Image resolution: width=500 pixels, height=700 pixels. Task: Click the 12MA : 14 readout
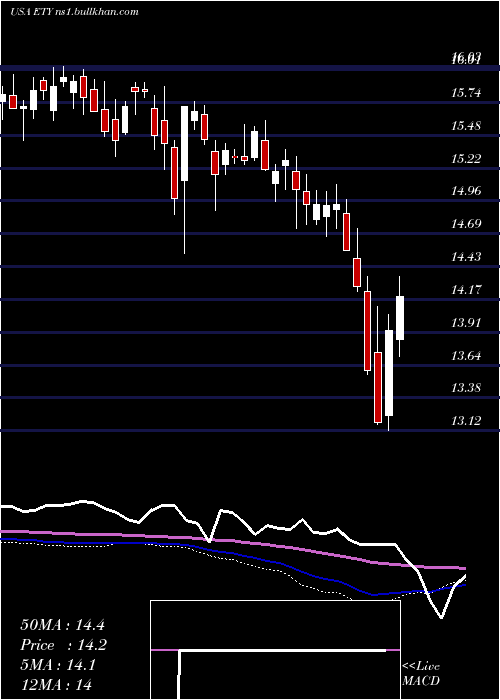56,684
